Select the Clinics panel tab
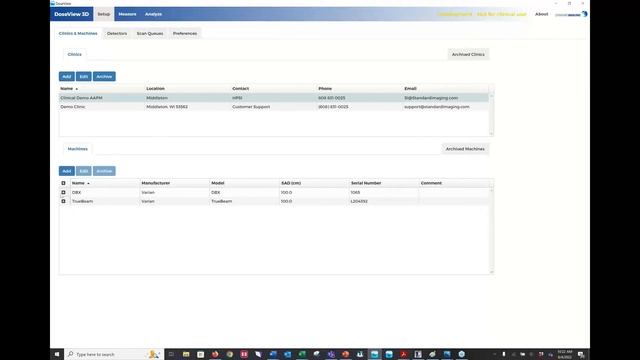The width and height of the screenshot is (640, 360). coord(75,54)
